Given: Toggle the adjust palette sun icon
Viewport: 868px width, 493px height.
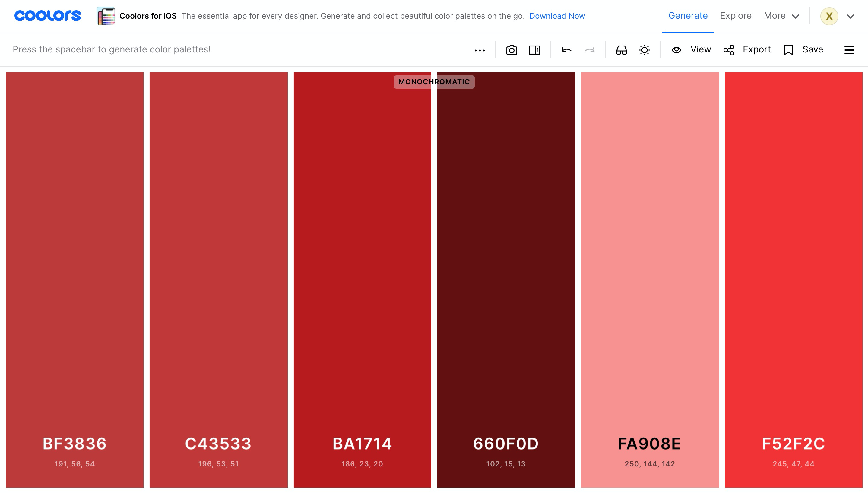Looking at the screenshot, I should (x=644, y=50).
